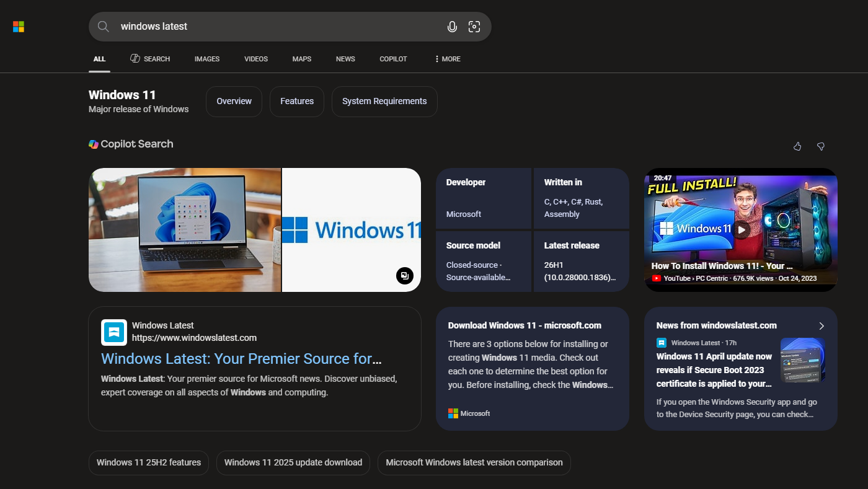Play the How To Install Windows 11 video
868x489 pixels.
[742, 229]
